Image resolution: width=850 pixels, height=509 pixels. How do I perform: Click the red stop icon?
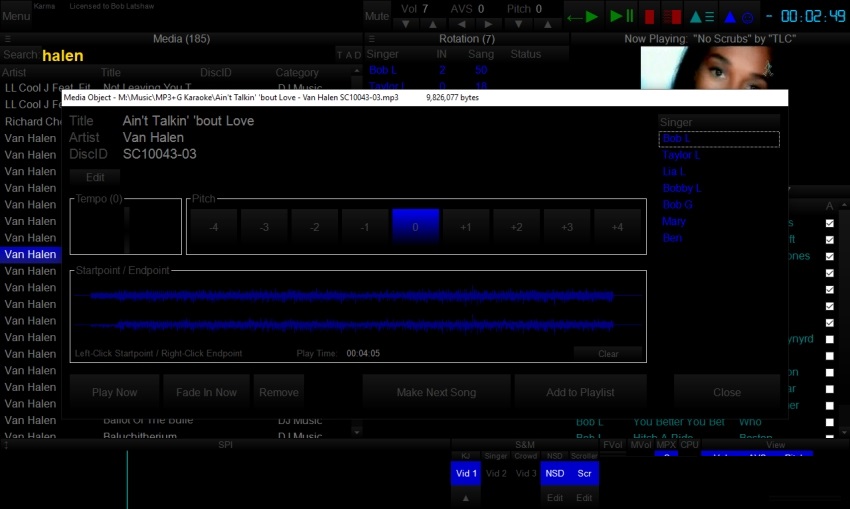pyautogui.click(x=649, y=16)
